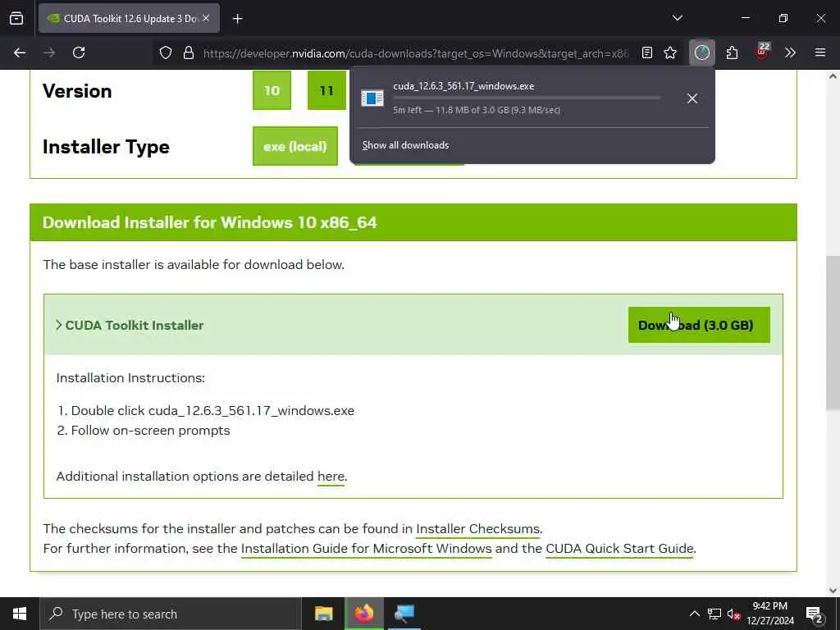The image size is (840, 630).
Task: Open the CUDA Quick Start Guide link
Action: (x=620, y=549)
